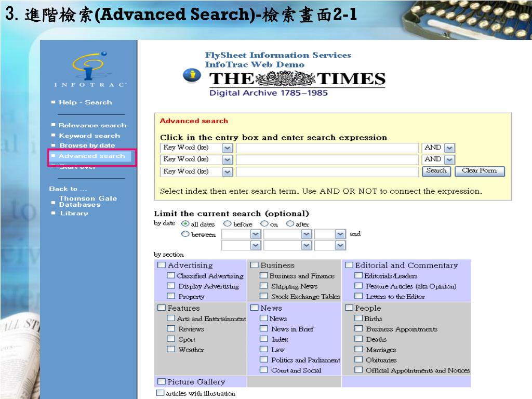
Task: Select the all dates radio button
Action: tap(185, 223)
